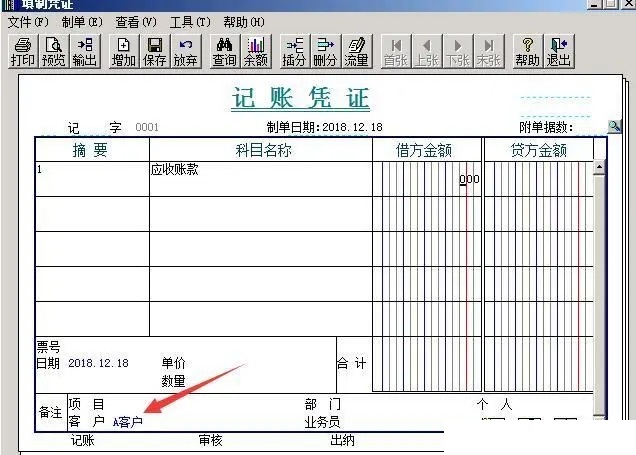Click the 摘要 column header
Image resolution: width=636 pixels, height=455 pixels.
(x=90, y=150)
